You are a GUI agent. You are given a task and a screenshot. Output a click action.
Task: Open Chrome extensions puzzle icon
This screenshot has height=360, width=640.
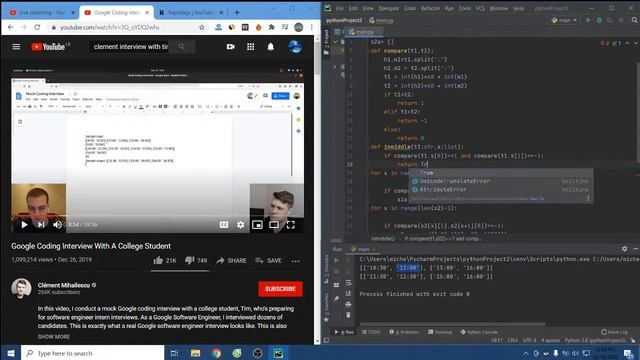click(x=271, y=27)
